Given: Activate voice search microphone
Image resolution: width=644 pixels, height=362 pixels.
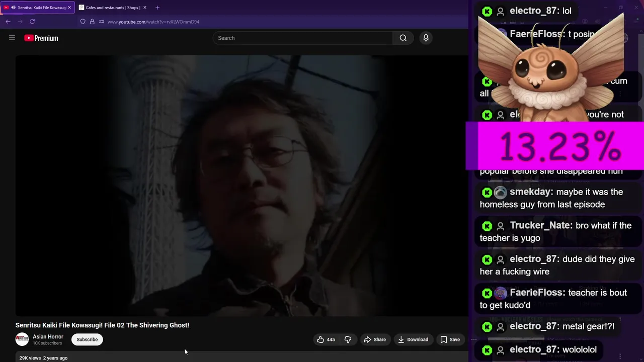Looking at the screenshot, I should click(x=426, y=38).
